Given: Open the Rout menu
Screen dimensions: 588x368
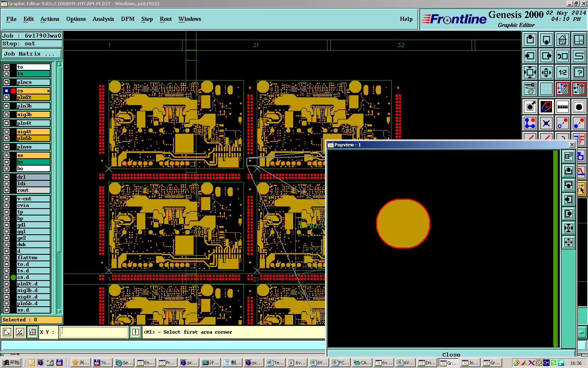Looking at the screenshot, I should [166, 19].
